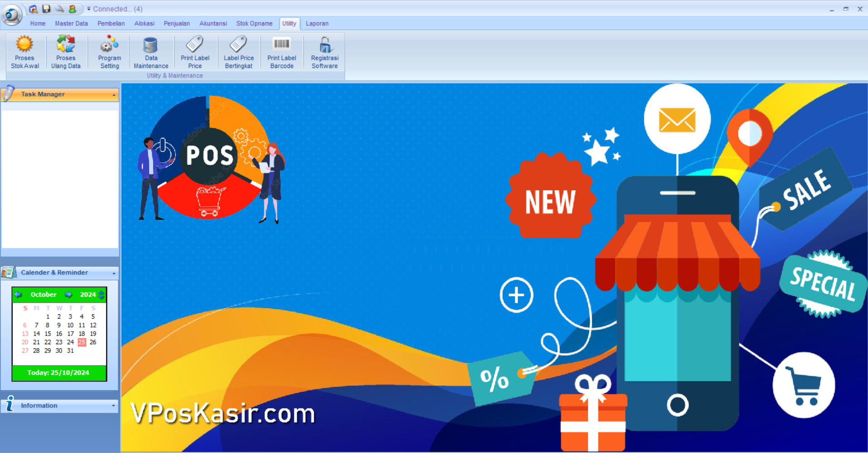Click the Calender & Reminder panel icon
The width and height of the screenshot is (868, 453).
click(x=9, y=272)
